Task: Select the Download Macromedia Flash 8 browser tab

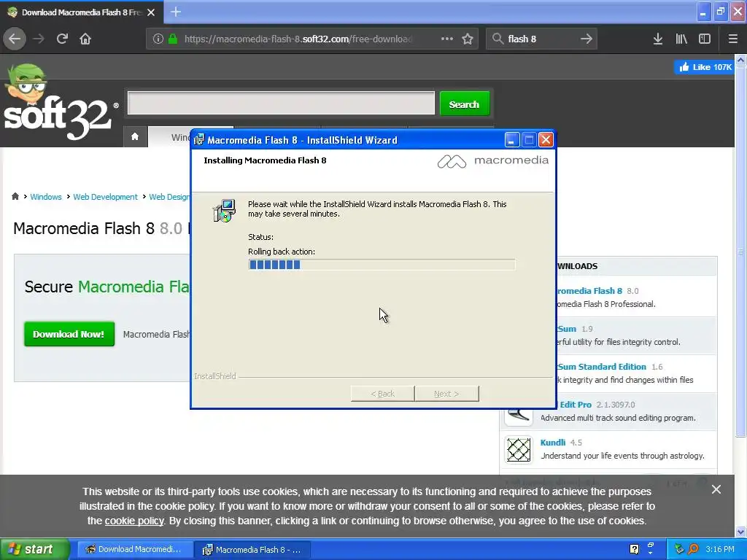Action: coord(82,12)
